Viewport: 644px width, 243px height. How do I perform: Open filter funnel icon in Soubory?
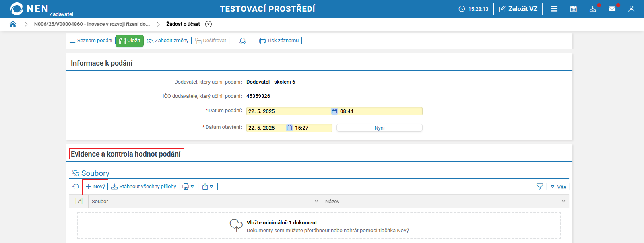(x=540, y=187)
